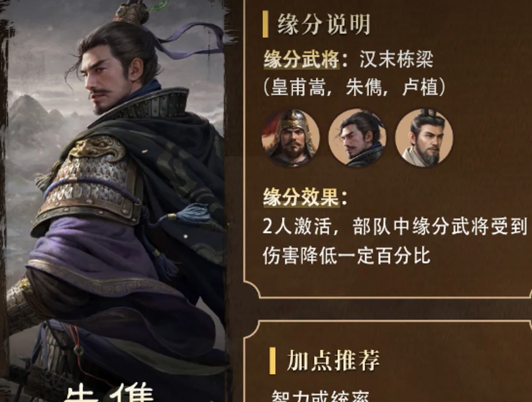Click the 伤害降低一定百分比 text line
Image resolution: width=532 pixels, height=402 pixels.
coord(346,256)
